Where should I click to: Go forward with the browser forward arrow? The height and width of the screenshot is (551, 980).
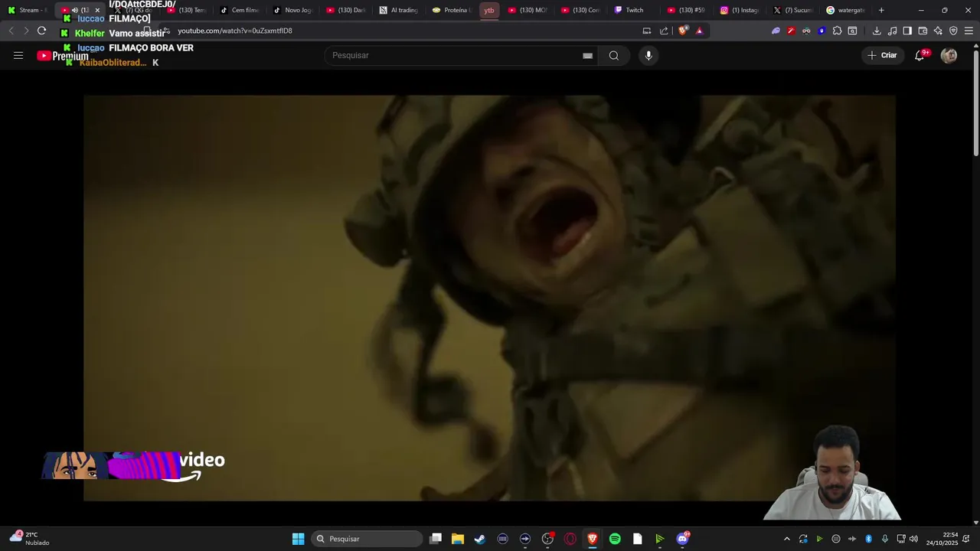(26, 31)
